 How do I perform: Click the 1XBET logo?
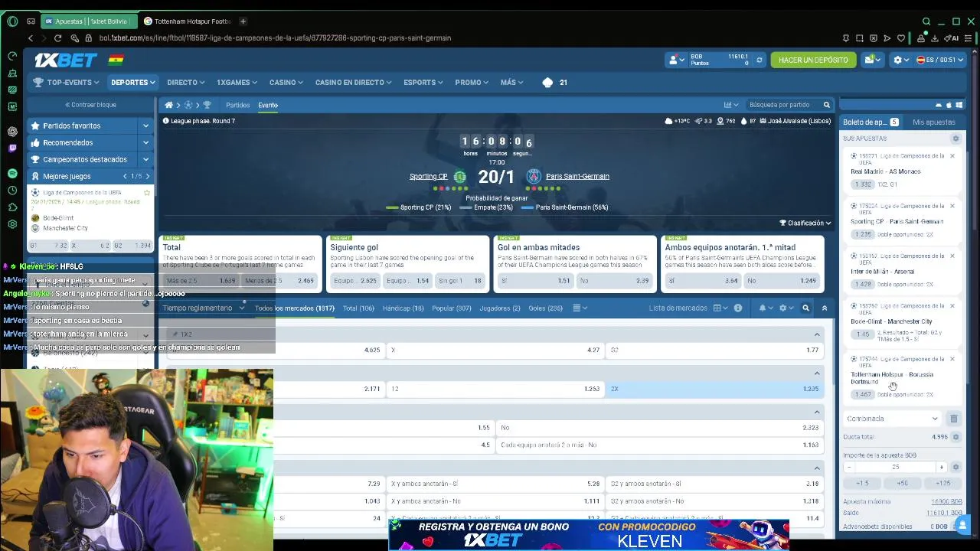tap(65, 60)
